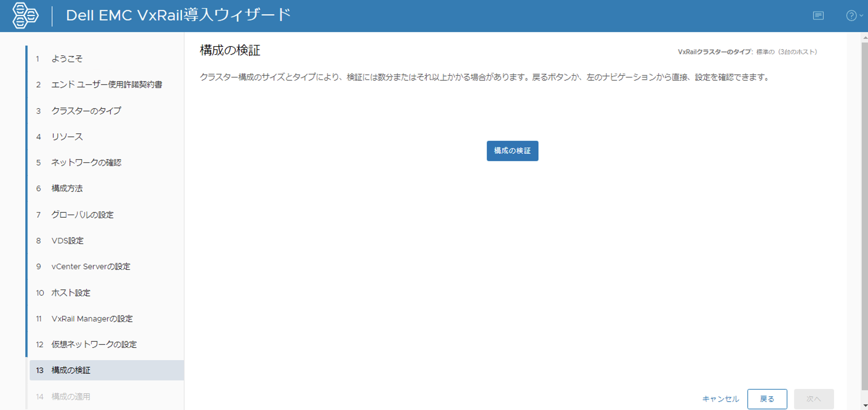868x410 pixels.
Task: Open step 12 仮想ネットワークの設定
Action: click(94, 344)
